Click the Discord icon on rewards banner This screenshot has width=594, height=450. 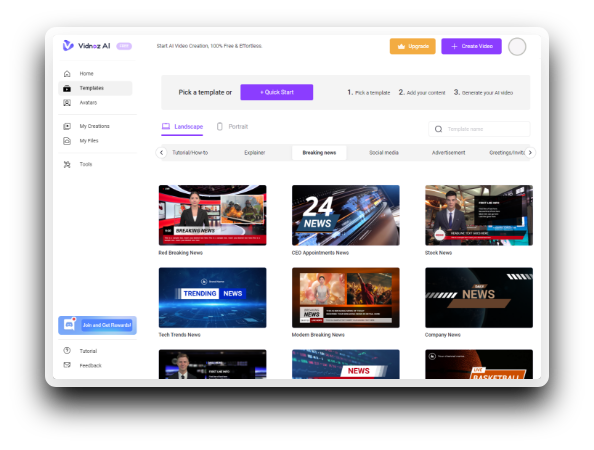[69, 325]
